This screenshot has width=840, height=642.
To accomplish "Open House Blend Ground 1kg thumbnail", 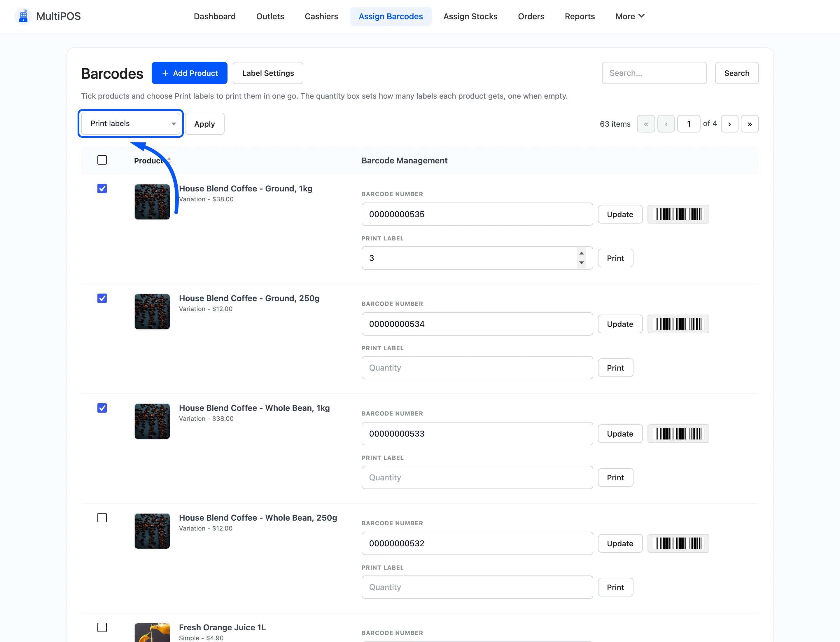I will click(152, 202).
